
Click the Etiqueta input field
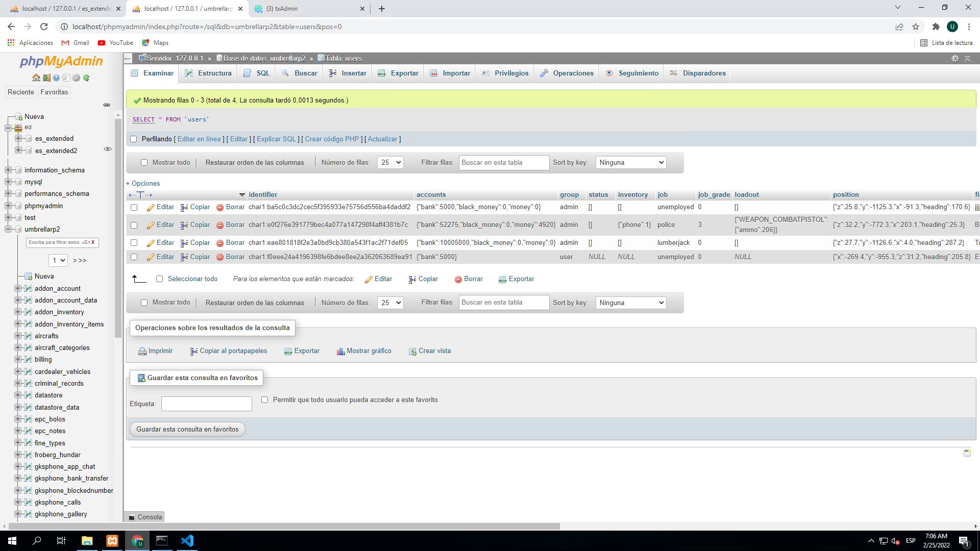pyautogui.click(x=206, y=404)
